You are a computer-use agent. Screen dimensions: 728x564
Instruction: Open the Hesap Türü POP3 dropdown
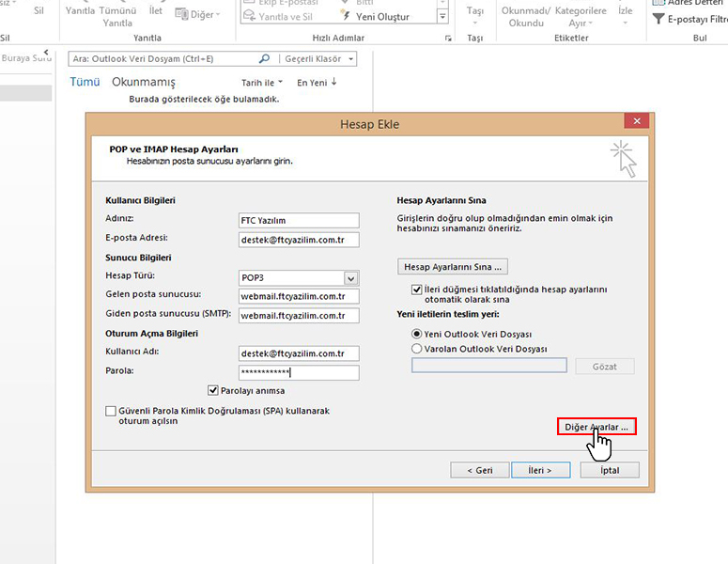pyautogui.click(x=350, y=277)
